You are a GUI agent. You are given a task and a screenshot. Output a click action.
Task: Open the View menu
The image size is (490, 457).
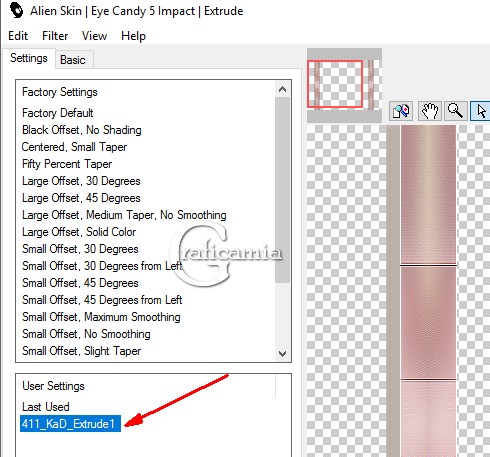coord(95,36)
